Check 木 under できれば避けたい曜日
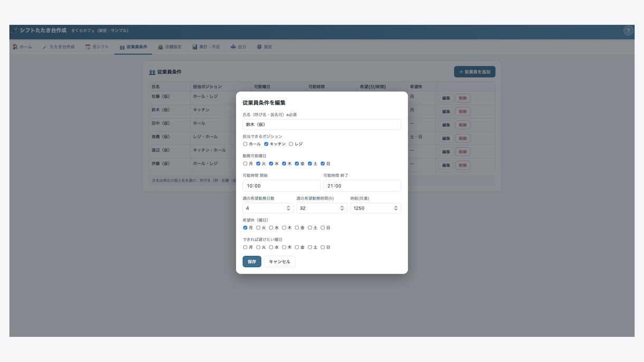This screenshot has height=362, width=644. pos(284,247)
